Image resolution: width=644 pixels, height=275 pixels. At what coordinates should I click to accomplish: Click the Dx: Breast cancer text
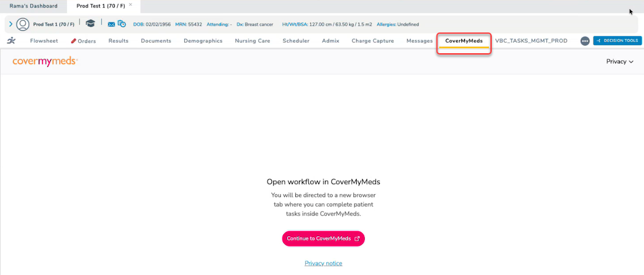[x=255, y=24]
